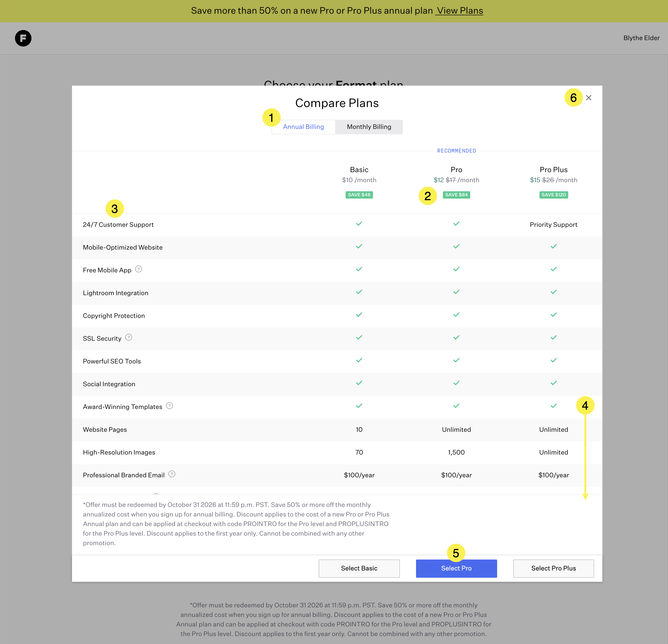Image resolution: width=668 pixels, height=644 pixels.
Task: Click the Select Pro Plus button
Action: pyautogui.click(x=553, y=568)
